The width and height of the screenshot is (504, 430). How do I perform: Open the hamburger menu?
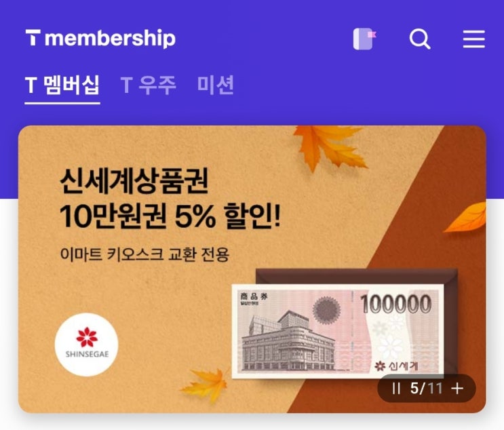click(x=473, y=39)
